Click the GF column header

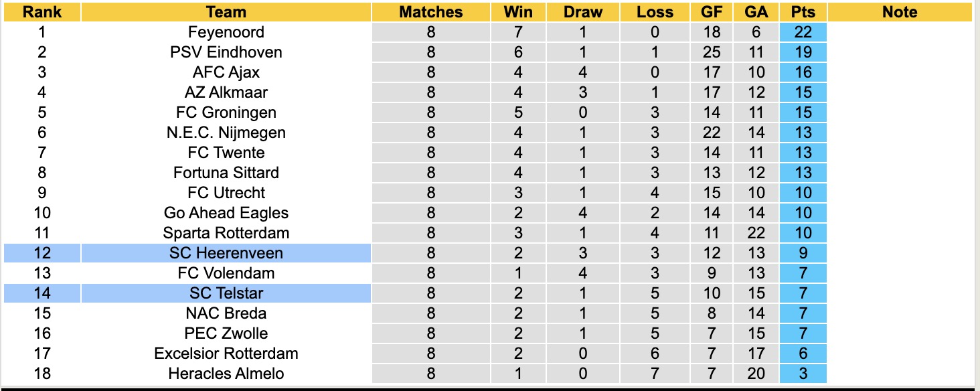pos(712,12)
